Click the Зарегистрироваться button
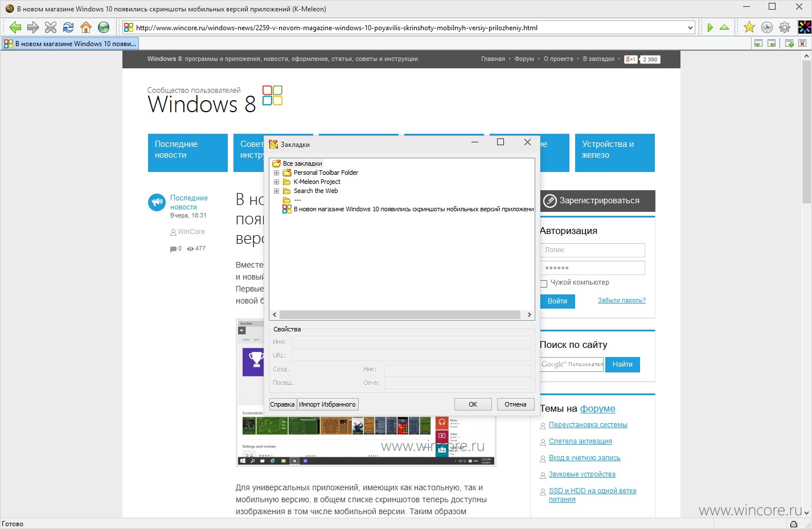The image size is (812, 529). click(x=598, y=200)
